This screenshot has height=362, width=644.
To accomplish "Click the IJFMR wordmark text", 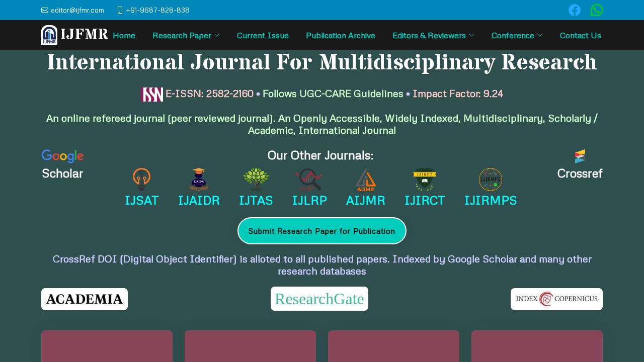I will click(x=84, y=34).
